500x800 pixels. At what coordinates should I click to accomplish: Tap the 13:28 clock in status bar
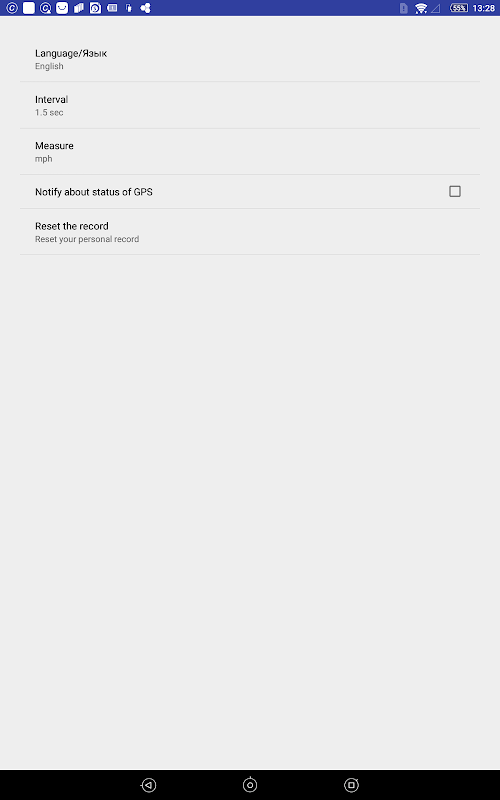[484, 8]
